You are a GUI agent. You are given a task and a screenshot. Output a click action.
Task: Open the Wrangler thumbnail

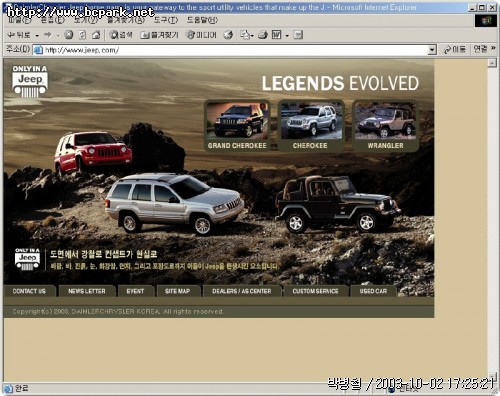click(385, 126)
